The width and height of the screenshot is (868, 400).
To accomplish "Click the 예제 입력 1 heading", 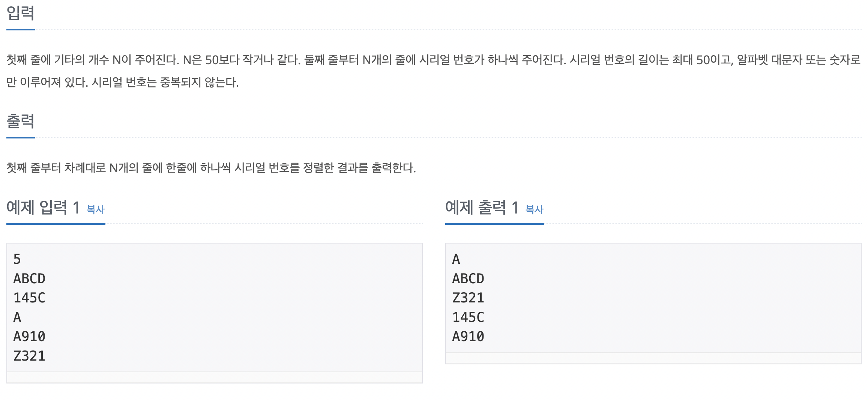I will click(43, 207).
